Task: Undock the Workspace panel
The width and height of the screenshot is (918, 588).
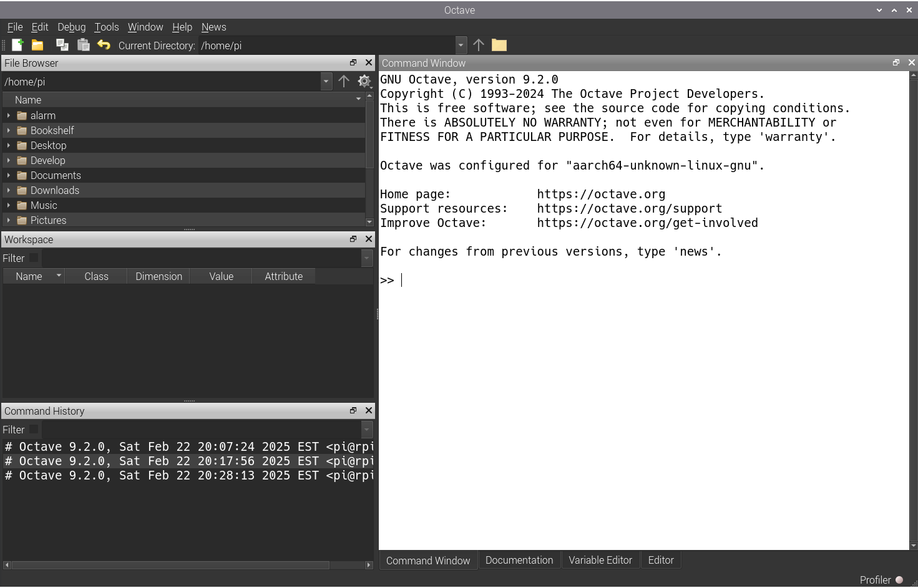Action: click(353, 239)
